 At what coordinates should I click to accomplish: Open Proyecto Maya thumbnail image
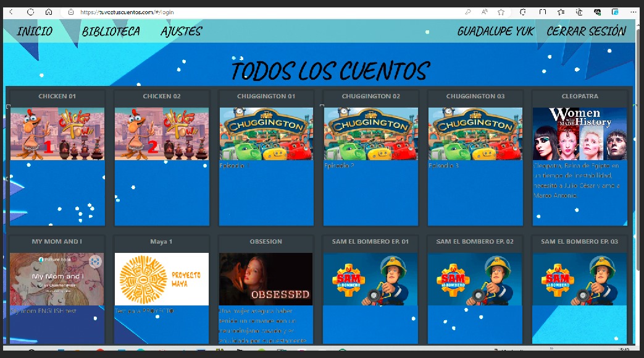click(x=162, y=279)
